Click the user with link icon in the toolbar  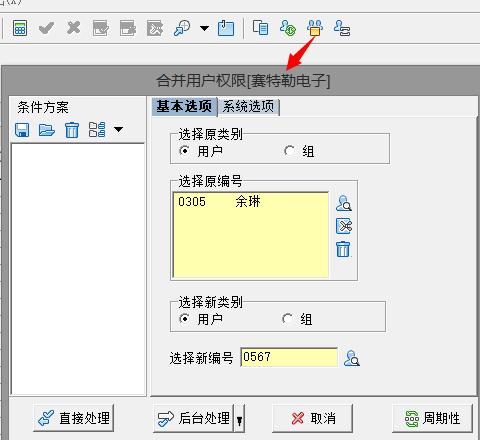pyautogui.click(x=342, y=28)
